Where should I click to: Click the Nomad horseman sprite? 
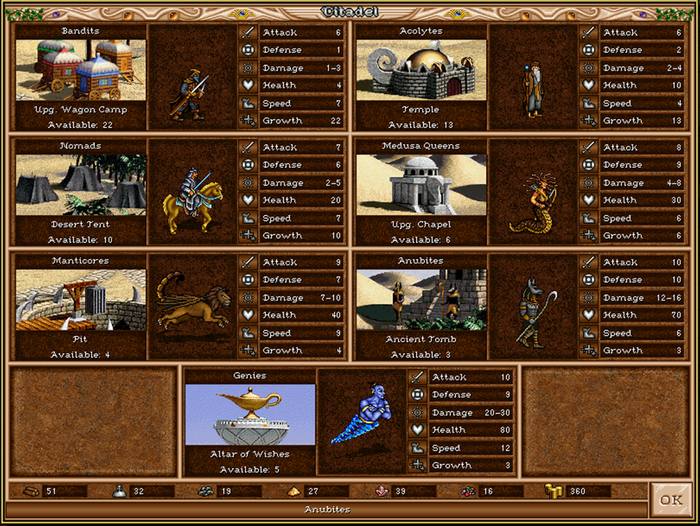192,200
